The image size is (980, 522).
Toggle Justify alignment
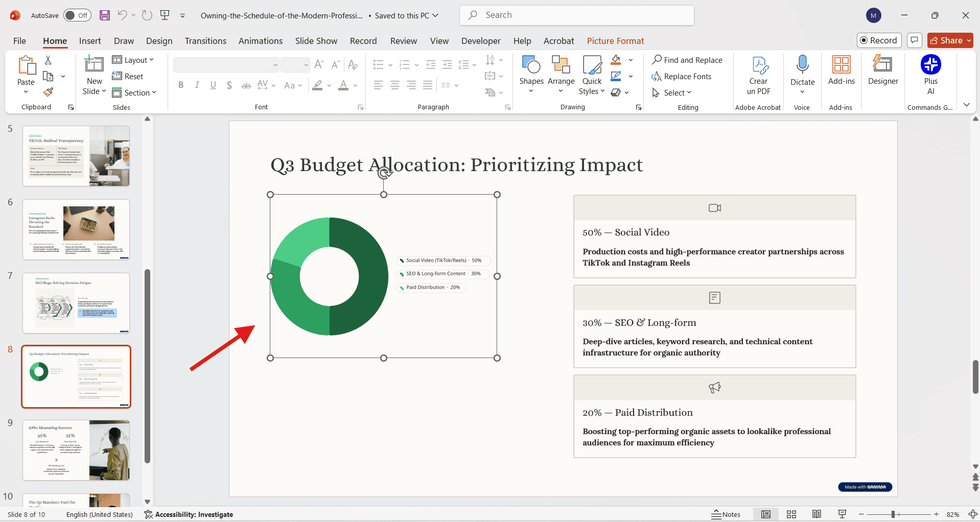428,85
